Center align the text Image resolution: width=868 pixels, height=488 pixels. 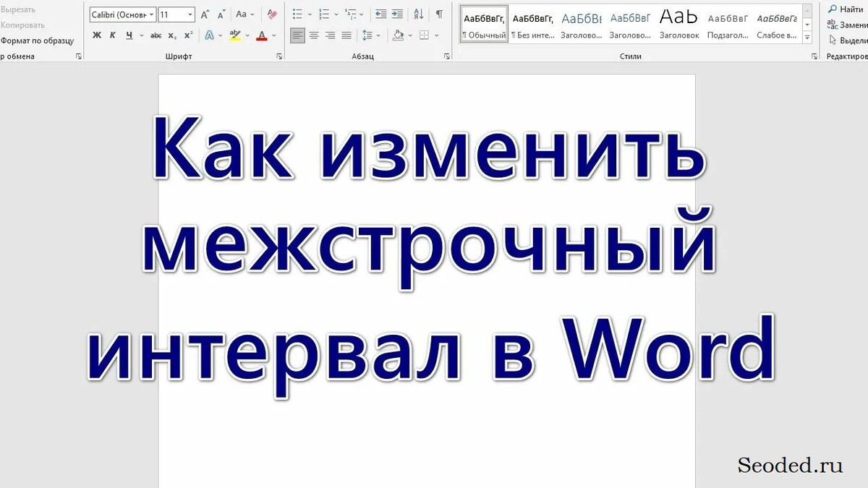[x=314, y=35]
